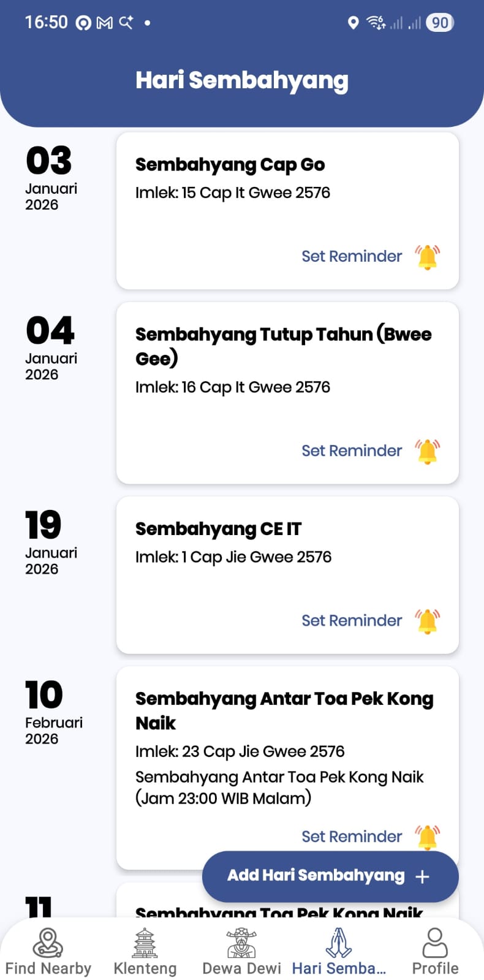Image resolution: width=484 pixels, height=980 pixels.
Task: Switch to Dewa Dewi tab label
Action: [x=241, y=968]
